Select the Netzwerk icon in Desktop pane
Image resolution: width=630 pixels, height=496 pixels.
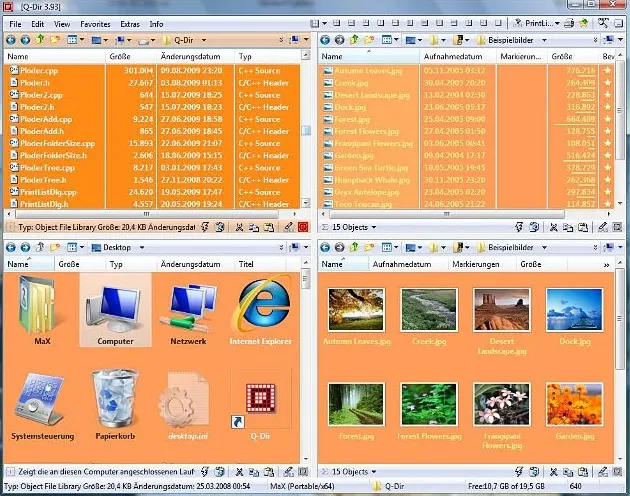tap(188, 309)
